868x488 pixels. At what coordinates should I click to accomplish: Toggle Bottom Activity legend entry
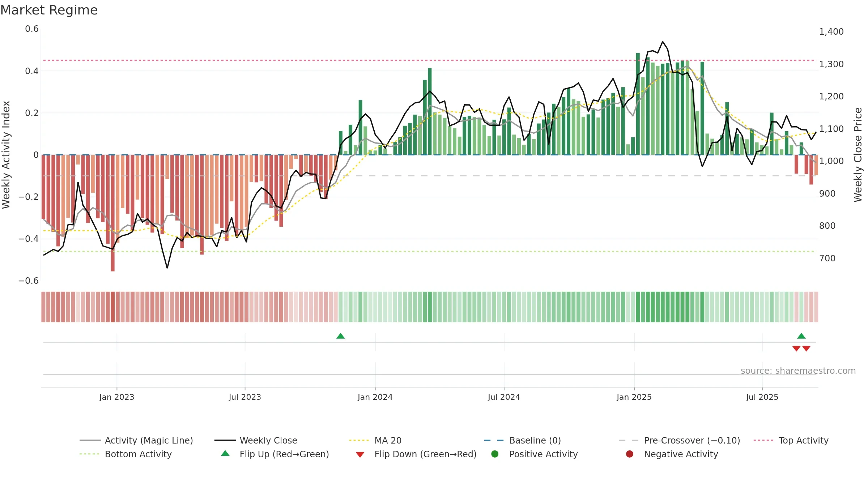click(x=125, y=454)
